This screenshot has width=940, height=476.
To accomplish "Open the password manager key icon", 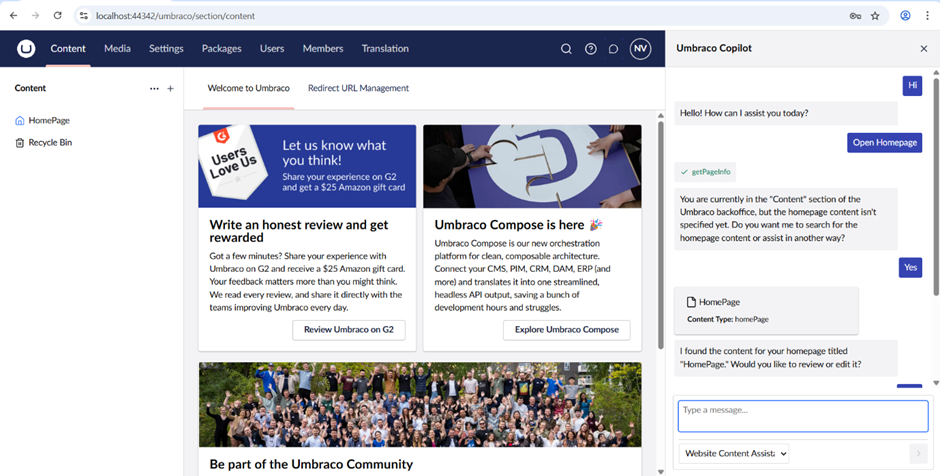I will coord(855,16).
